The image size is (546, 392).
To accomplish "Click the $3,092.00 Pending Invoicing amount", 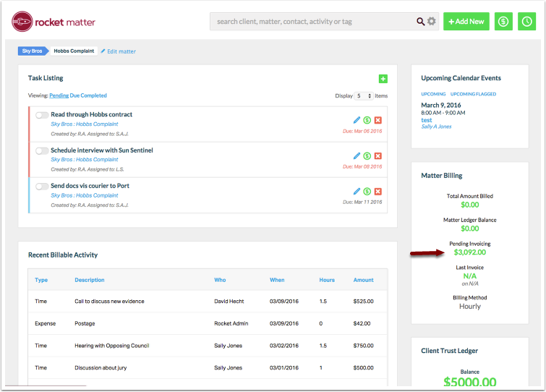I will [x=470, y=252].
